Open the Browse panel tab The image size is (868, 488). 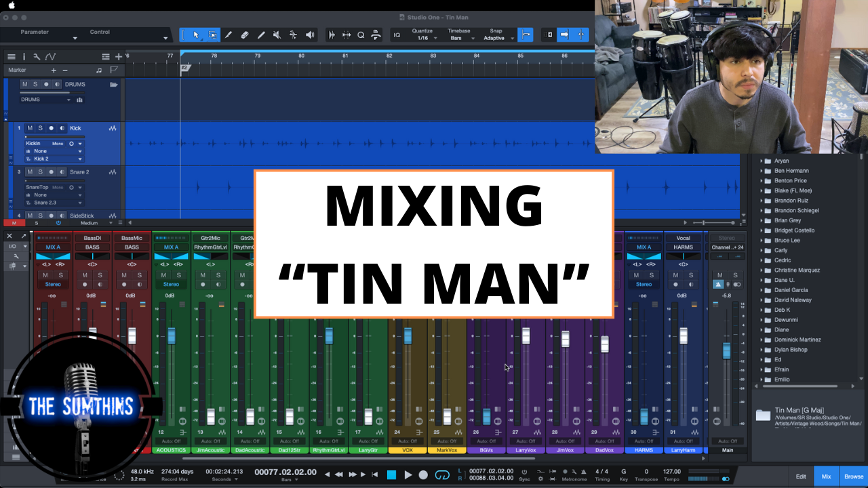coord(853,476)
